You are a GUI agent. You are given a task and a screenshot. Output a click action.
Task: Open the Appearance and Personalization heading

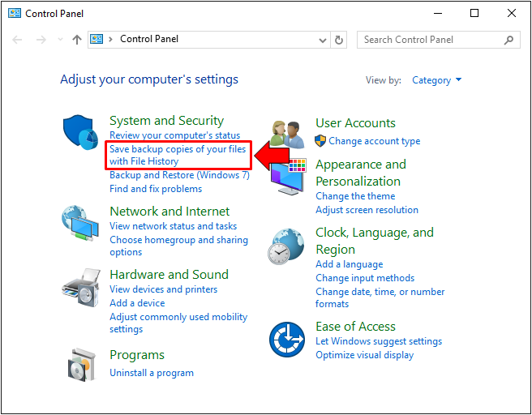pos(361,173)
